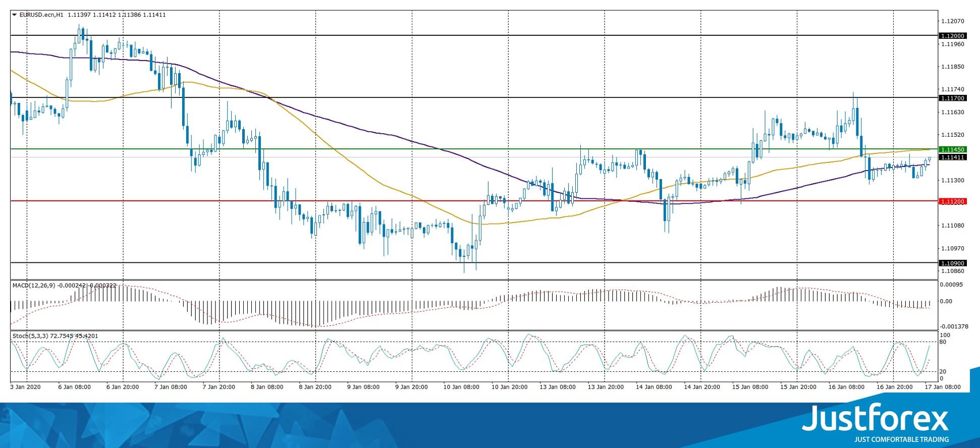The image size is (980, 448).
Task: Select the 1.11700 horizontal level price tag
Action: pos(952,98)
